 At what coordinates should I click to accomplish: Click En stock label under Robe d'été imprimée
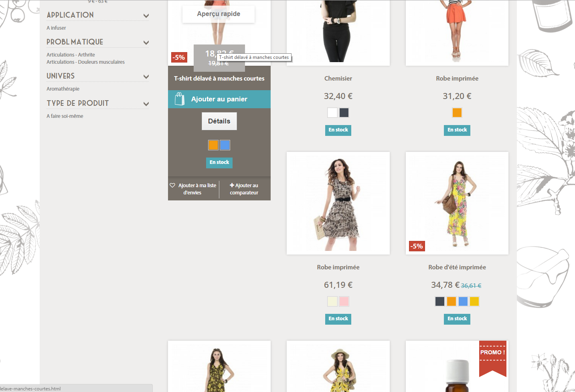coord(457,319)
